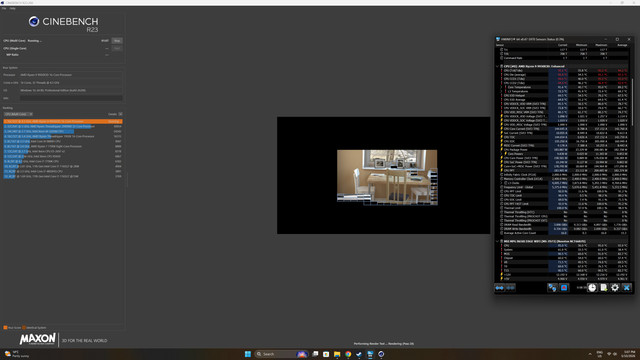
Task: Open HWiNFO network remote sensor icon
Action: pos(552,288)
